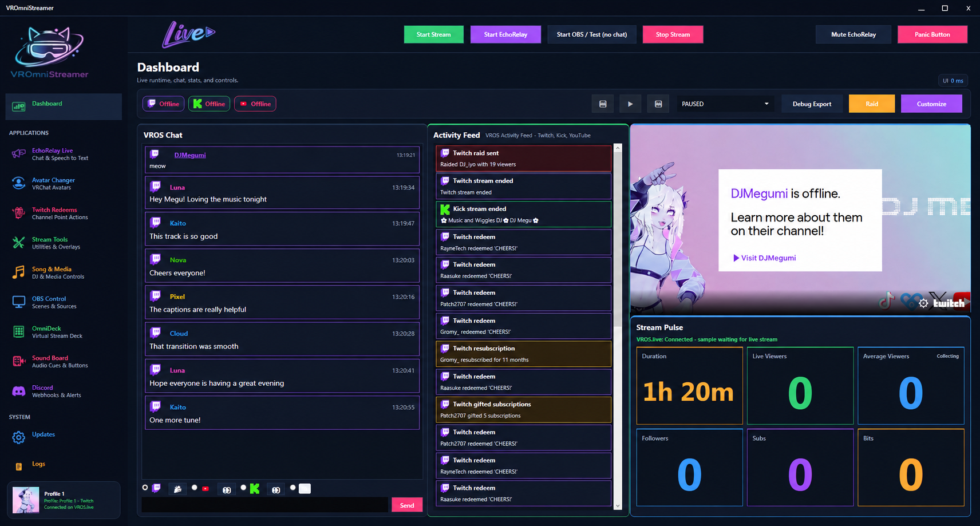Click the Twitch logo in stream preview

949,303
